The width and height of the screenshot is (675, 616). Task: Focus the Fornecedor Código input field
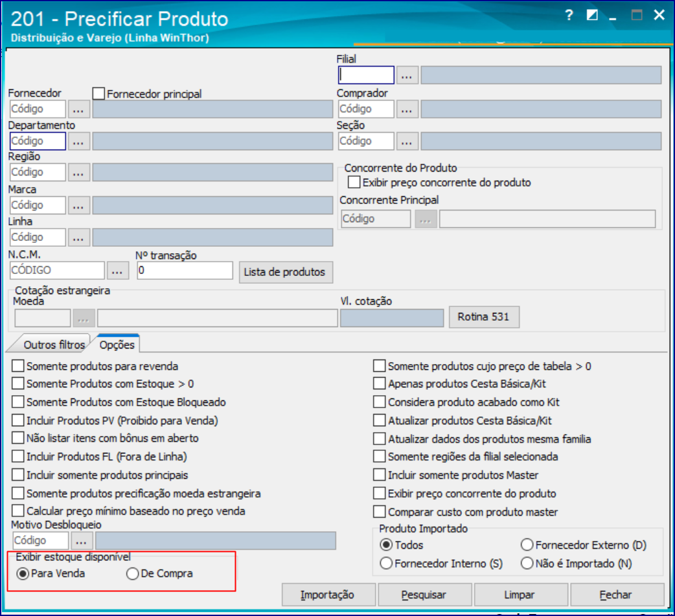click(38, 109)
